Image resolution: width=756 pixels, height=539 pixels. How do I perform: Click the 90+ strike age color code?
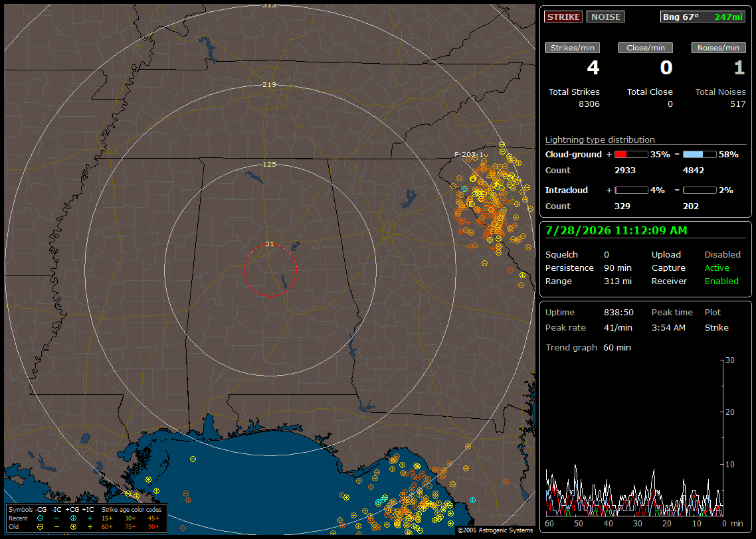[x=153, y=527]
